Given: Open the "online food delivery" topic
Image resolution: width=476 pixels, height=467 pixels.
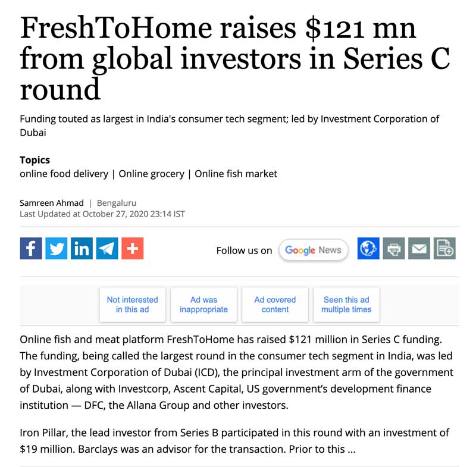Looking at the screenshot, I should point(64,174).
